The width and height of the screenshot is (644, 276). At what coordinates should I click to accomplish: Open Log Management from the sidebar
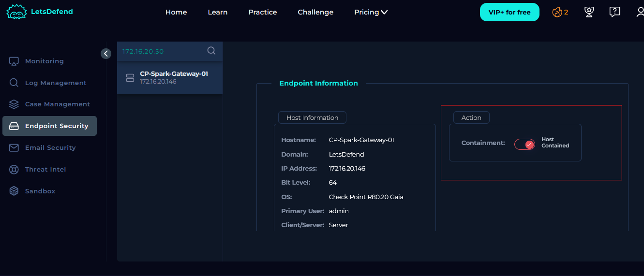point(56,83)
